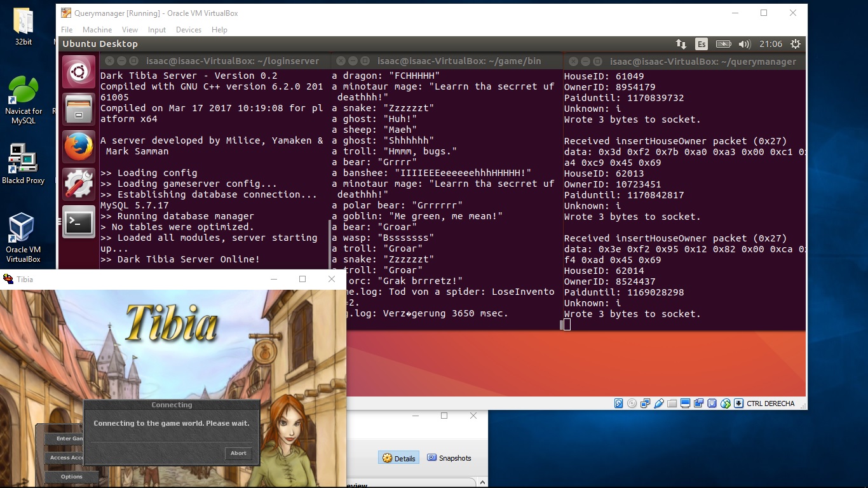
Task: Click VirtualBox network adapters status icon
Action: 646,403
